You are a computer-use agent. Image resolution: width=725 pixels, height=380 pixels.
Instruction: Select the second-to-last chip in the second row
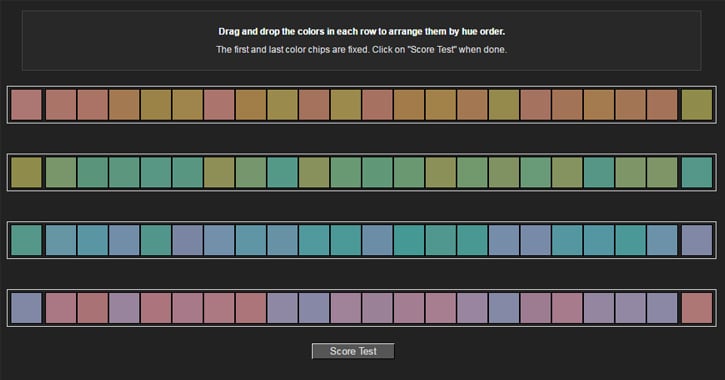[x=662, y=172]
